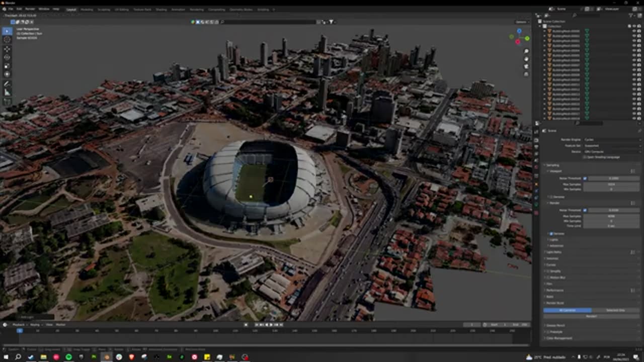Image resolution: width=644 pixels, height=362 pixels.
Task: Click modifier icon of BuildingMesh-00000
Action: 587,31
